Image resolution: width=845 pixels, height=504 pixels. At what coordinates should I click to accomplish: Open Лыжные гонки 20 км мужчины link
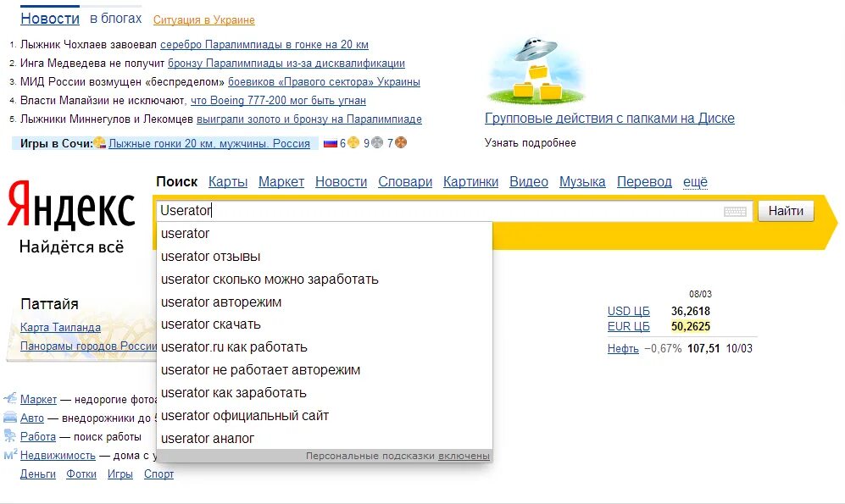209,144
